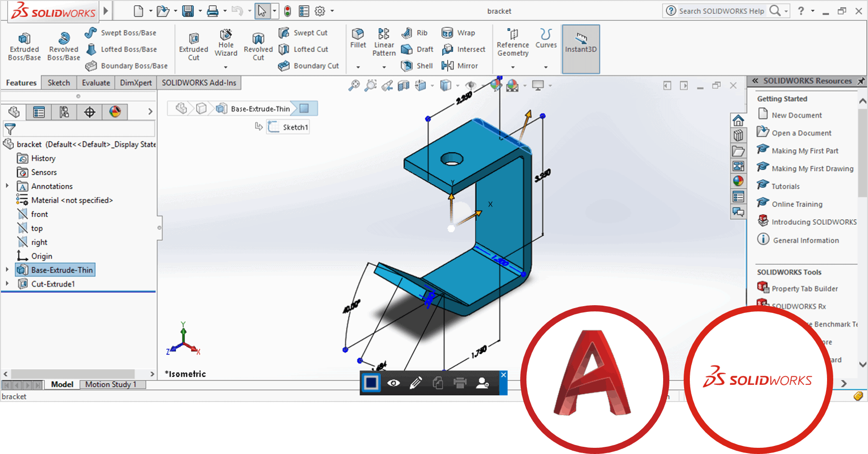This screenshot has height=454, width=868.
Task: Open the Hole Wizard
Action: tap(226, 43)
